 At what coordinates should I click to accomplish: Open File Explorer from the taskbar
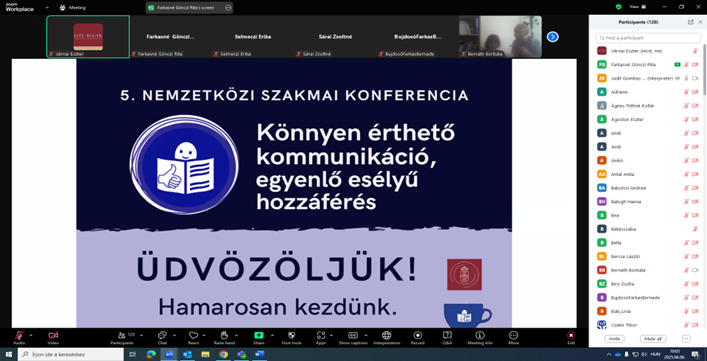[x=205, y=355]
